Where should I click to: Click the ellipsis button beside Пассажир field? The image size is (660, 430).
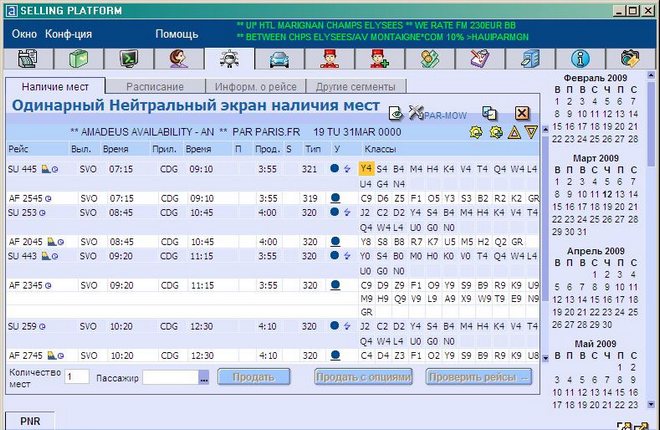point(204,377)
